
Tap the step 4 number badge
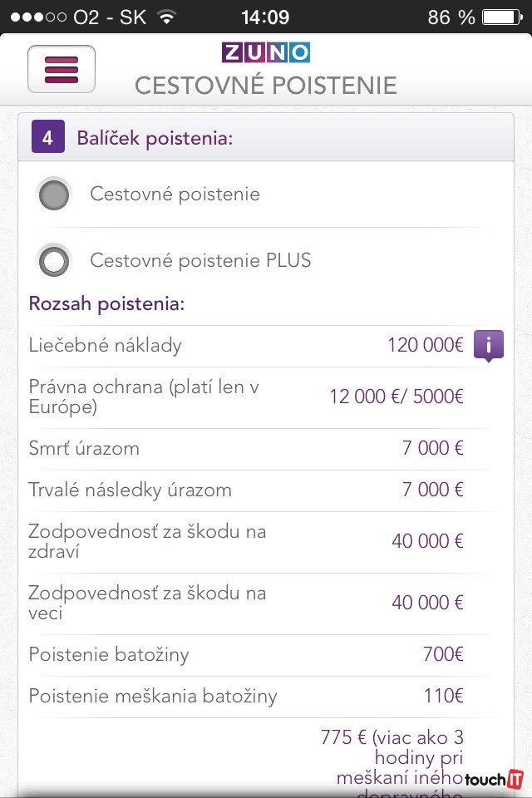[x=47, y=137]
